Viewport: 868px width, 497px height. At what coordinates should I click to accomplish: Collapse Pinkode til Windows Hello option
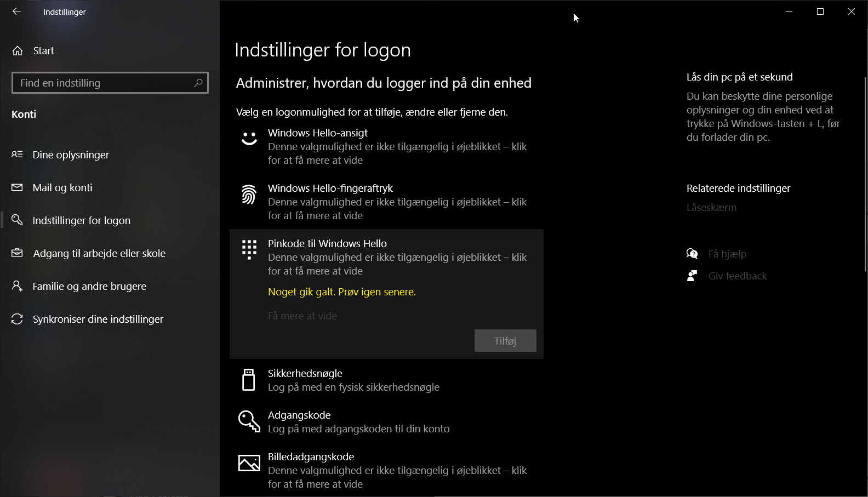coord(386,257)
